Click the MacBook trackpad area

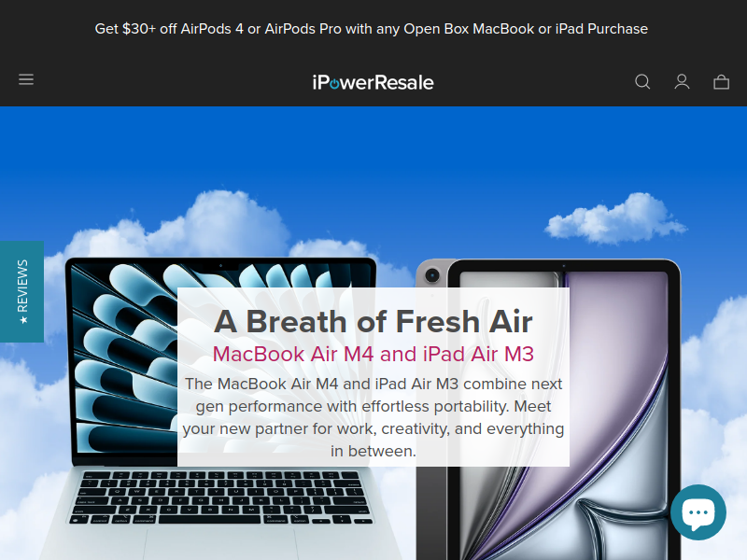pos(221,544)
